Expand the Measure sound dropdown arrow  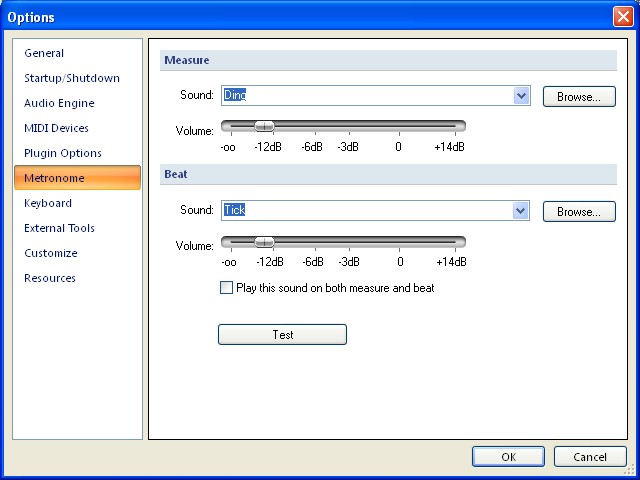point(521,96)
